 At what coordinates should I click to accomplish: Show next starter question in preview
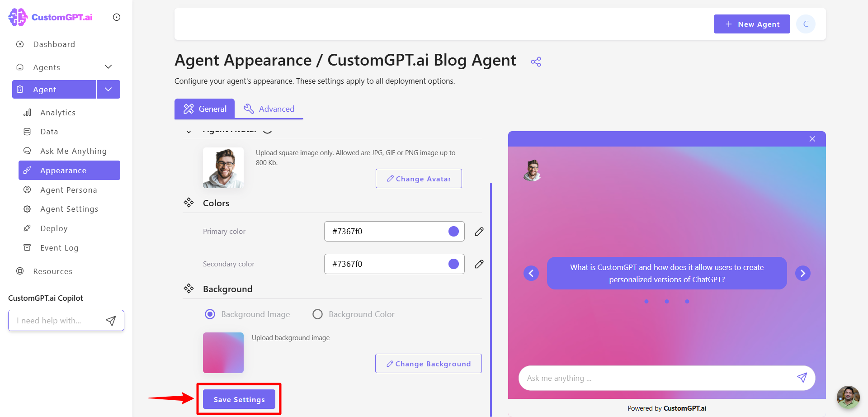pyautogui.click(x=803, y=273)
